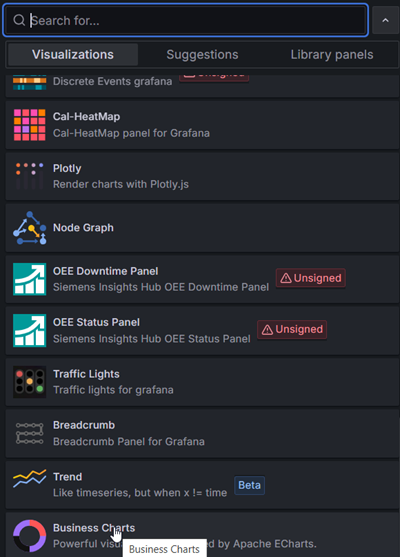Open the Suggestions tab
The width and height of the screenshot is (400, 557).
(x=202, y=55)
